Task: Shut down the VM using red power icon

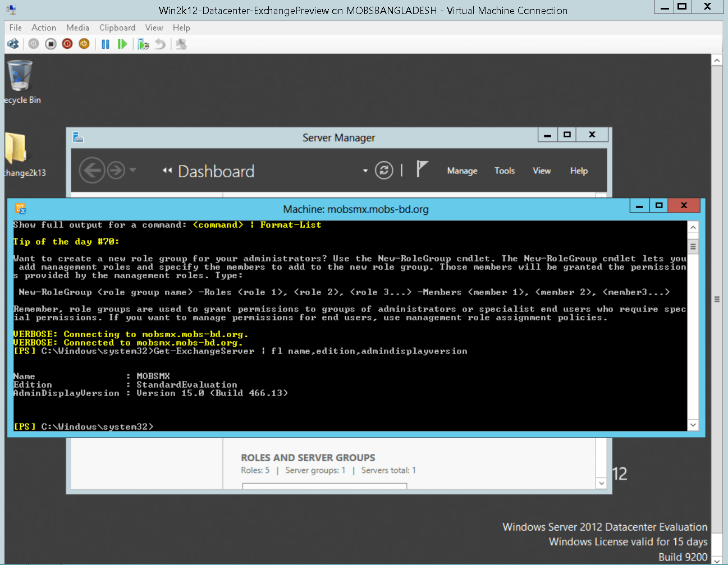Action: (x=67, y=44)
